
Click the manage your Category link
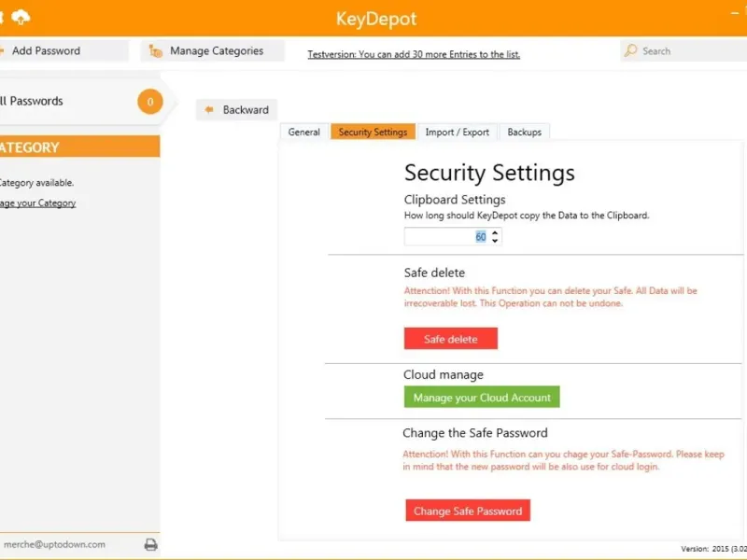pyautogui.click(x=37, y=203)
